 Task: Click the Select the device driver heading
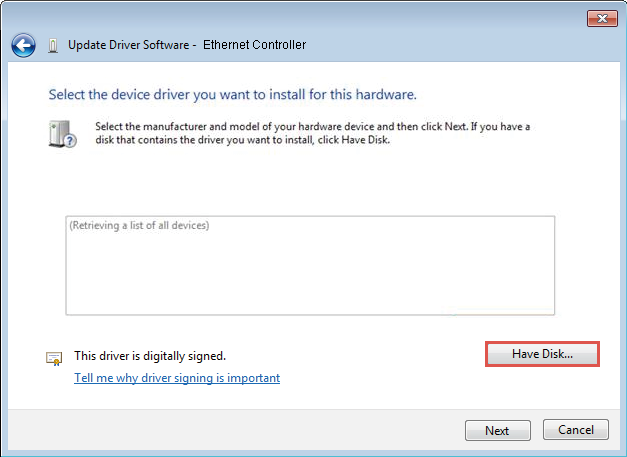tap(232, 95)
